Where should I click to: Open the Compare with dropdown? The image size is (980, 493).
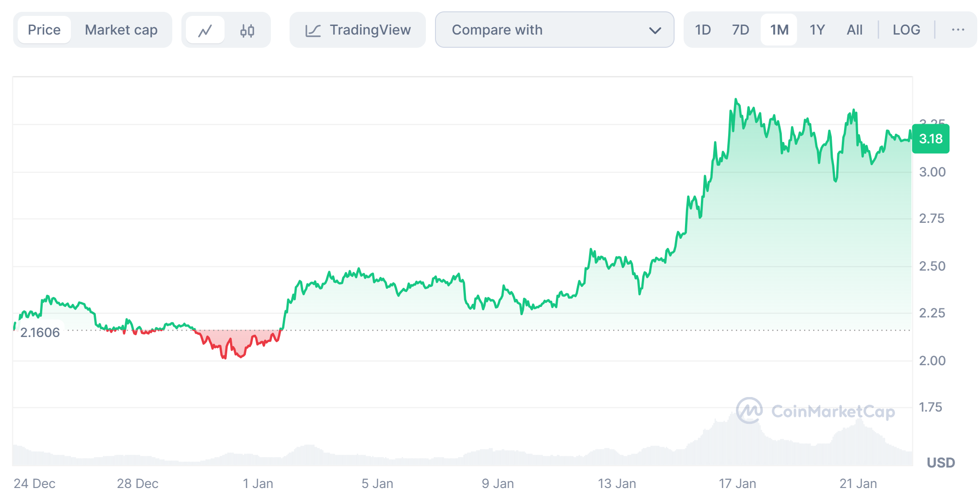554,30
